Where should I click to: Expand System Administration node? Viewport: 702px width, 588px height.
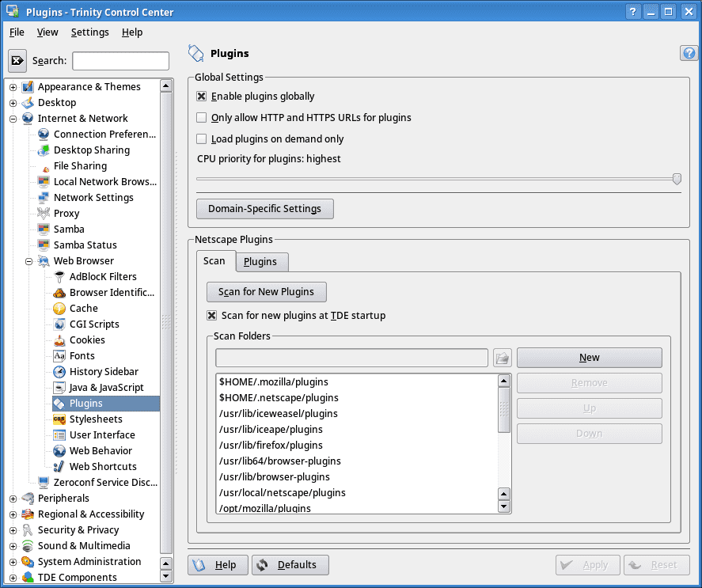pyautogui.click(x=13, y=562)
